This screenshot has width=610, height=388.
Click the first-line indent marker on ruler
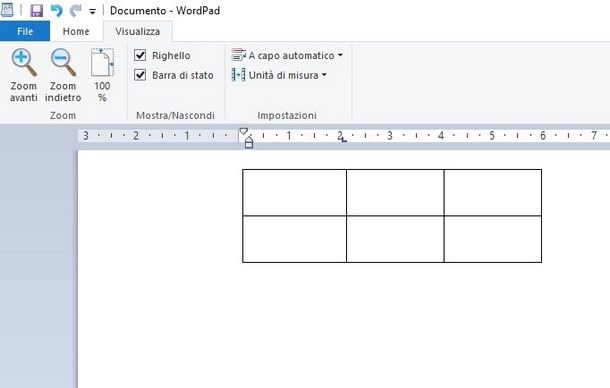click(x=244, y=132)
